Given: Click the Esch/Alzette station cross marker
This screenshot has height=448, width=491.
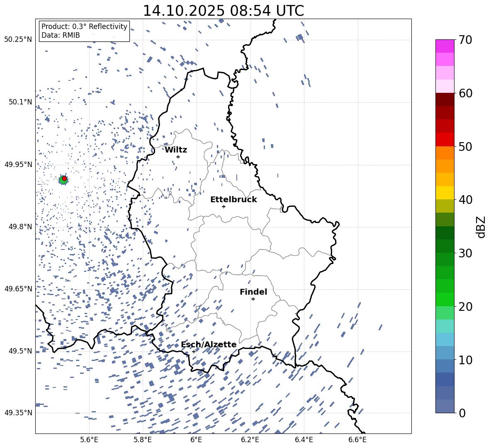Looking at the screenshot, I should 194,351.
